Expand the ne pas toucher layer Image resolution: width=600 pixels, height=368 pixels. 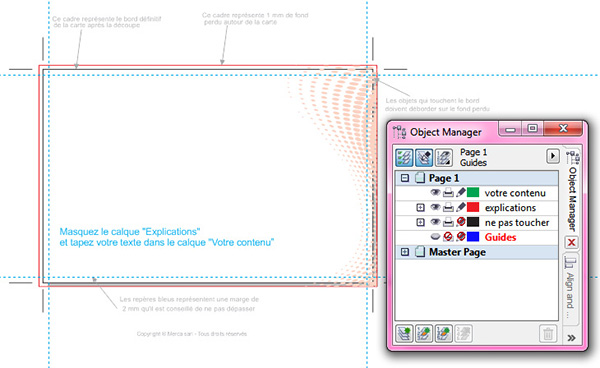[421, 222]
